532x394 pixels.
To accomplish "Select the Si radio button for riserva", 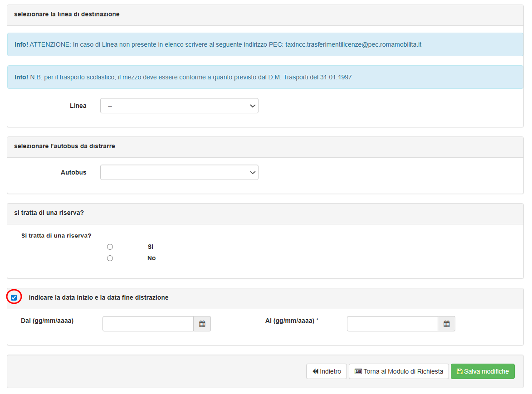I will (x=110, y=247).
